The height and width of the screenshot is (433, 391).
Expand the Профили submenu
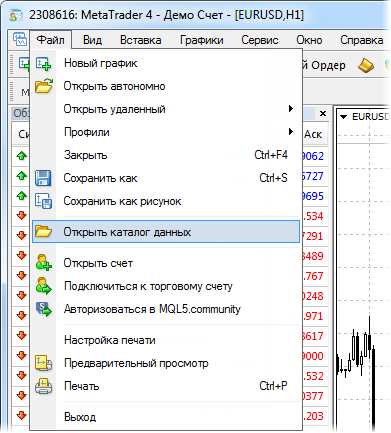pyautogui.click(x=166, y=132)
